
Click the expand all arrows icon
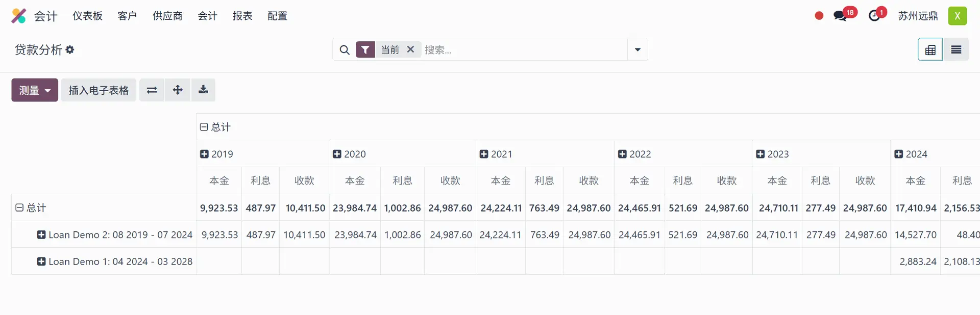(x=178, y=90)
